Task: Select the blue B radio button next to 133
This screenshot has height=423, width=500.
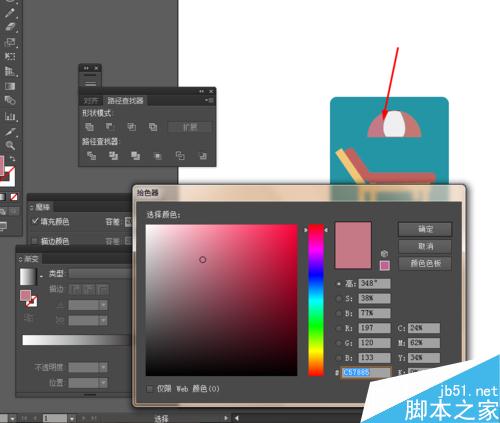Action: (339, 358)
